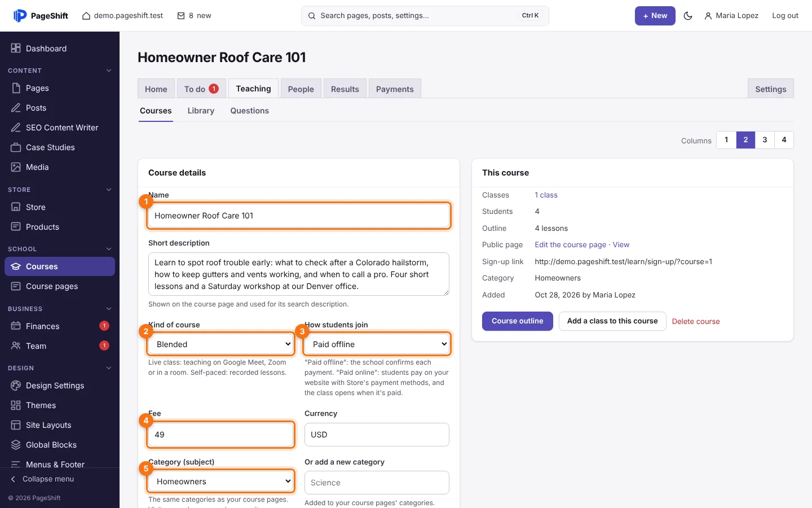The image size is (812, 508).
Task: Open the Questions sub-tab
Action: tap(249, 111)
